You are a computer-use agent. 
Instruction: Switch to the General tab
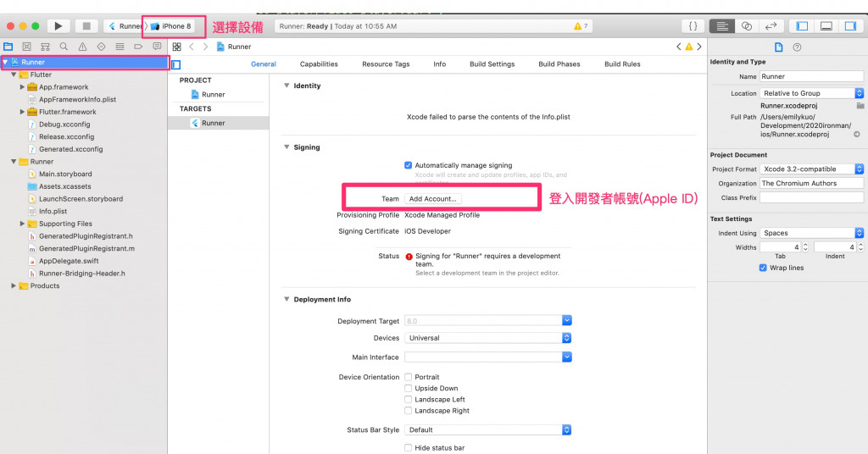pyautogui.click(x=264, y=64)
